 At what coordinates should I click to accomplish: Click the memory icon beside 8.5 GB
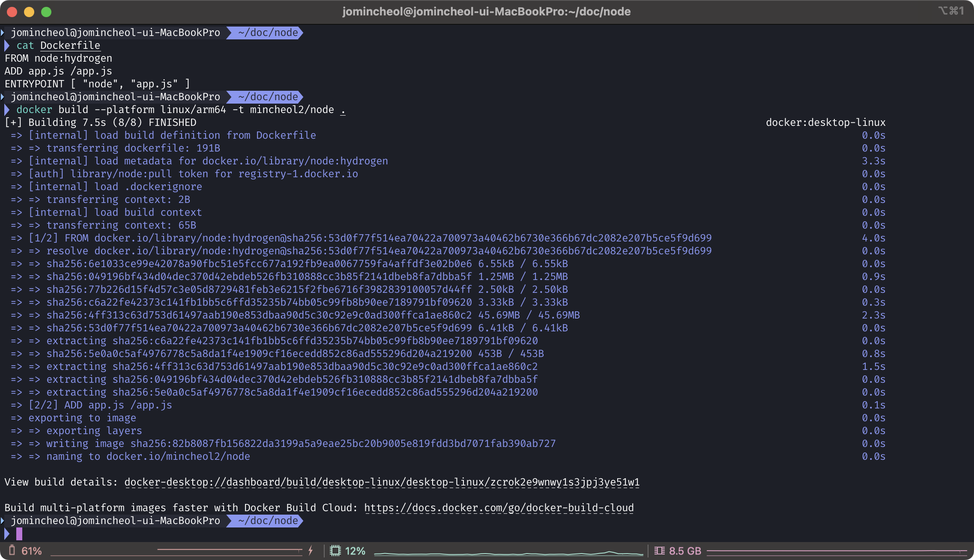660,551
